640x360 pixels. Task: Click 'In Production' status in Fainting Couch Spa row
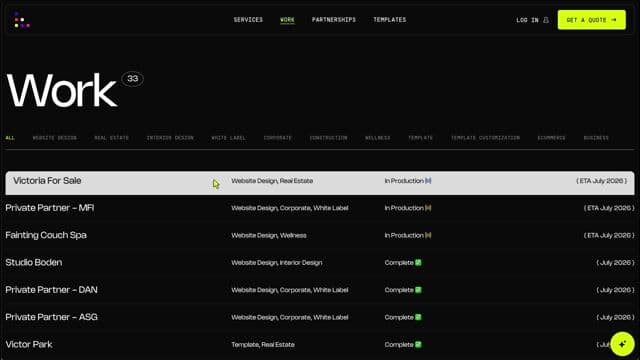coord(404,236)
